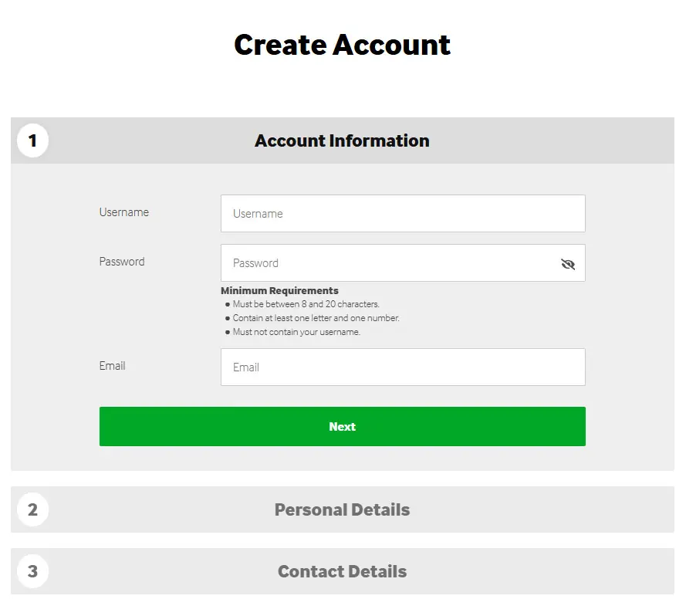This screenshot has height=616, width=686.
Task: Click the Username input field
Action: tap(402, 213)
